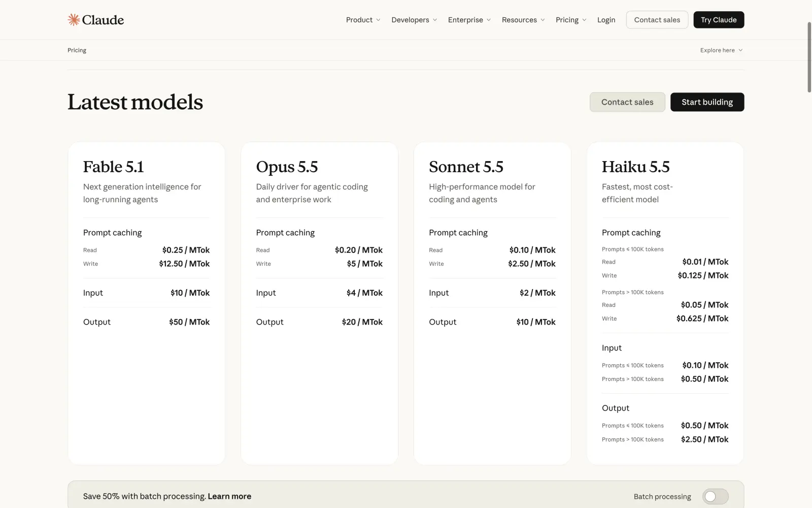Click Haiku's Prompt caching heading
The height and width of the screenshot is (508, 812).
coord(631,233)
